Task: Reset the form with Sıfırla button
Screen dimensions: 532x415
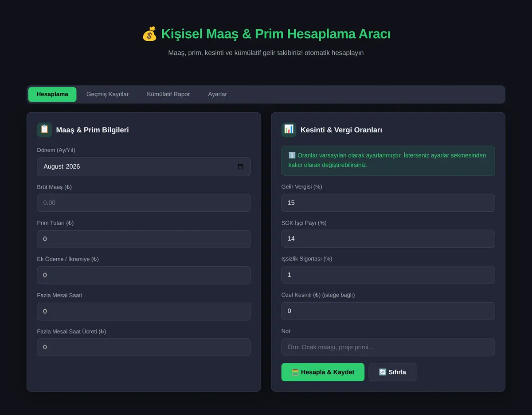Action: point(392,372)
